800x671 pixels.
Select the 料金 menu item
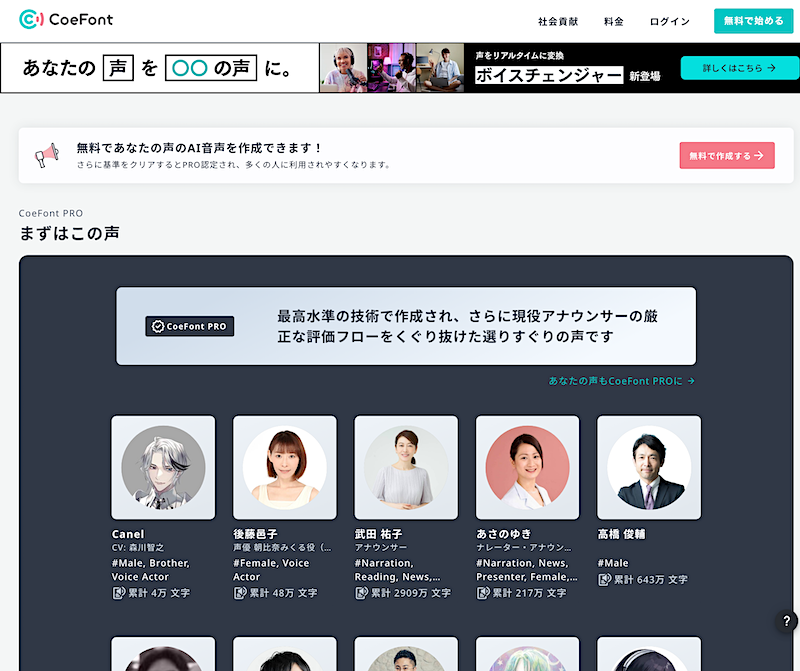[x=612, y=20]
